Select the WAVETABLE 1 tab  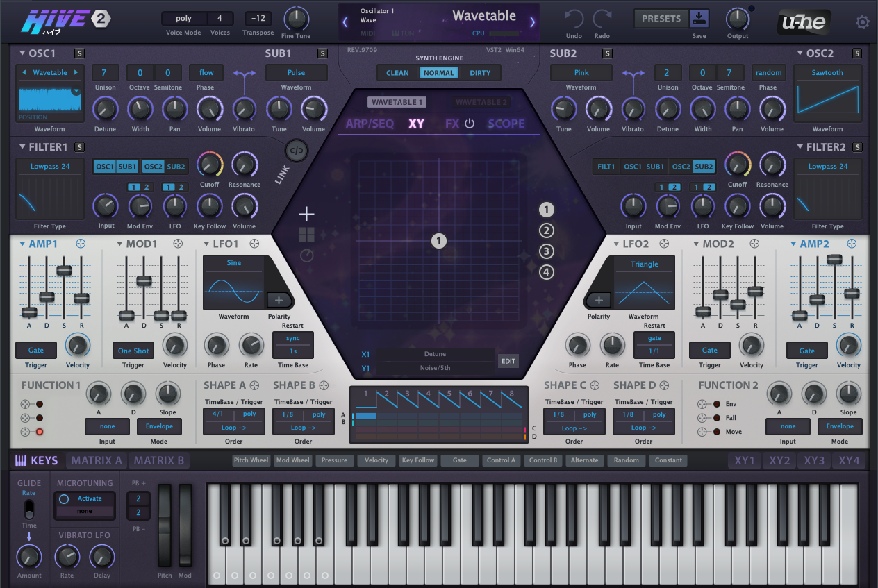click(397, 102)
